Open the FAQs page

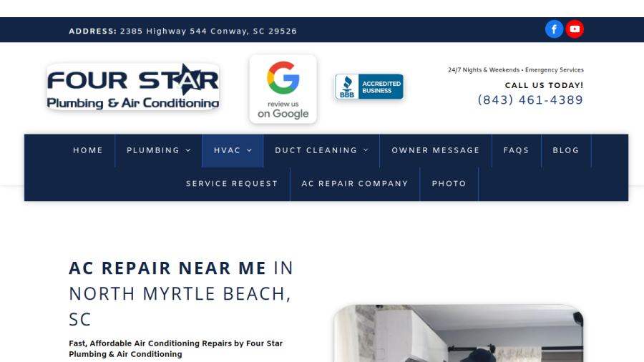(x=516, y=151)
